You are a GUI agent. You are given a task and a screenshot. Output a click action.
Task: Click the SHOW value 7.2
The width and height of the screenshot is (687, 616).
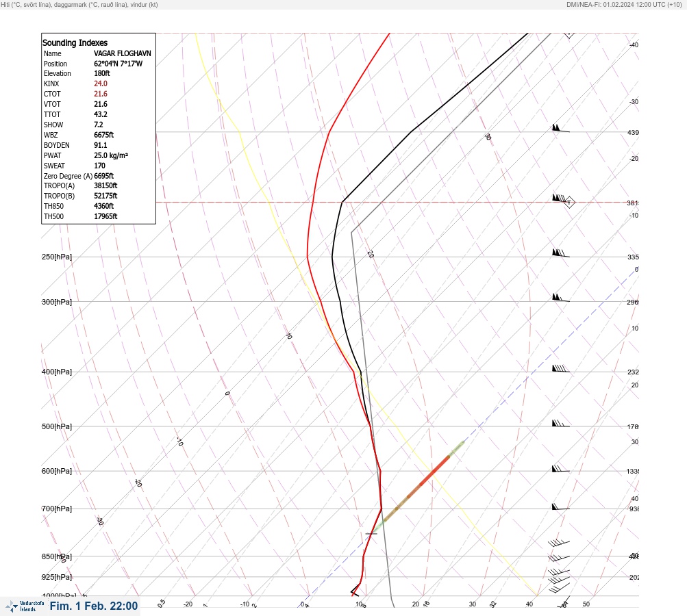coord(99,125)
